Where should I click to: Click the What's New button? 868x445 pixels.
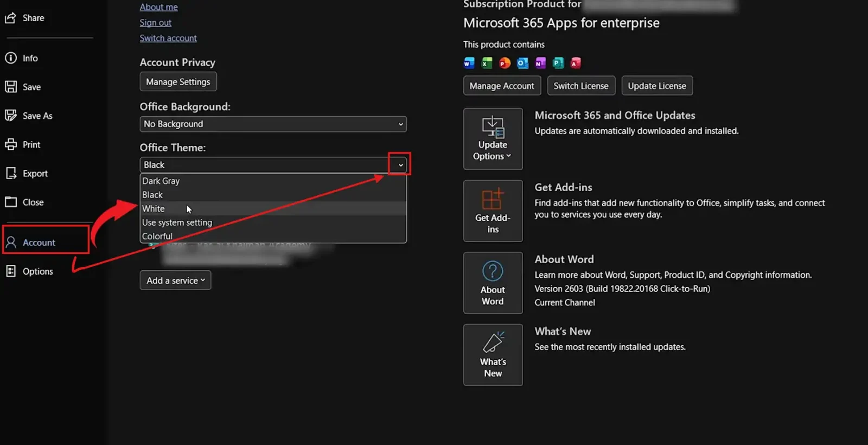click(493, 355)
